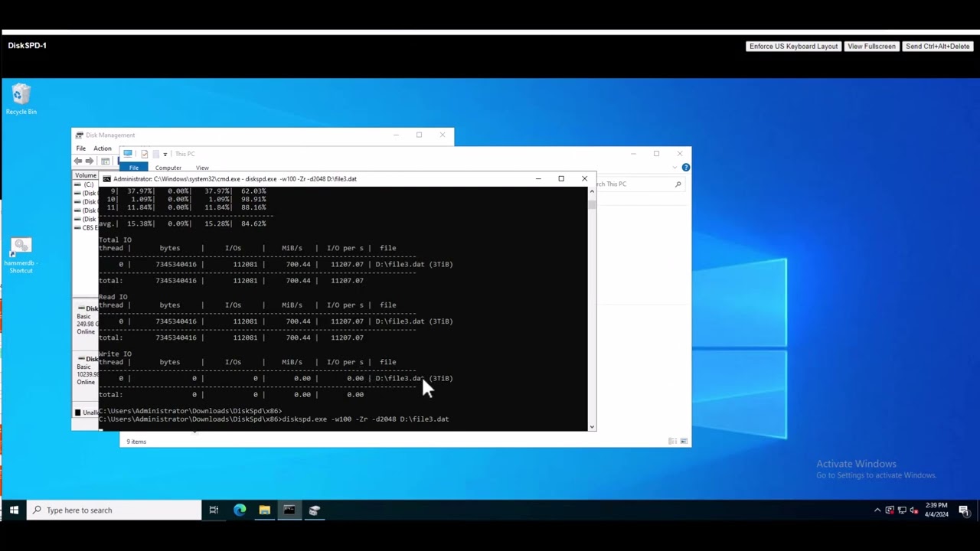Show hidden icons in system tray
This screenshot has width=980, height=551.
pyautogui.click(x=877, y=510)
